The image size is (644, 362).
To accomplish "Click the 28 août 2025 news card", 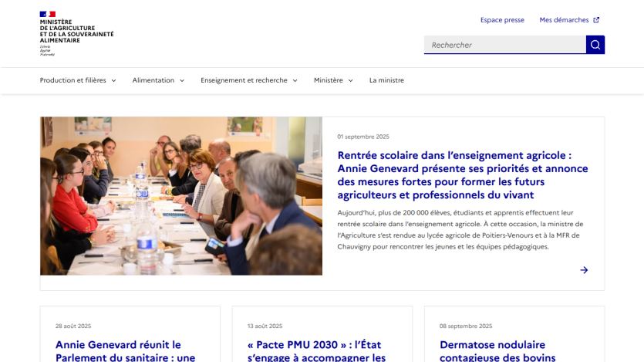I will (x=130, y=334).
